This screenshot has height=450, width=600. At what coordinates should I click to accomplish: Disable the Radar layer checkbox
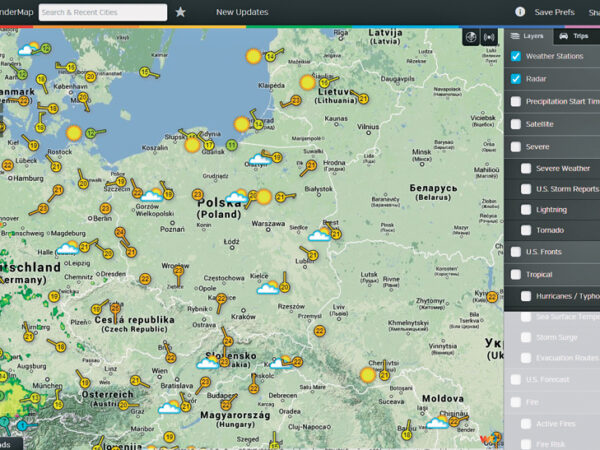coord(516,79)
